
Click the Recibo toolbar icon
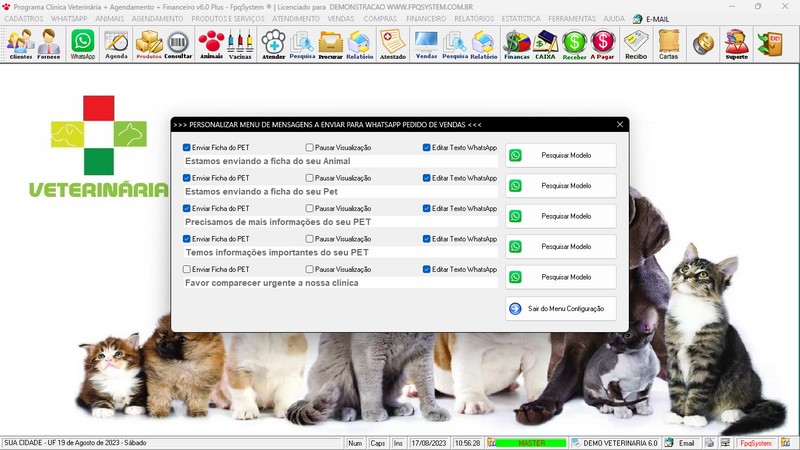click(635, 43)
